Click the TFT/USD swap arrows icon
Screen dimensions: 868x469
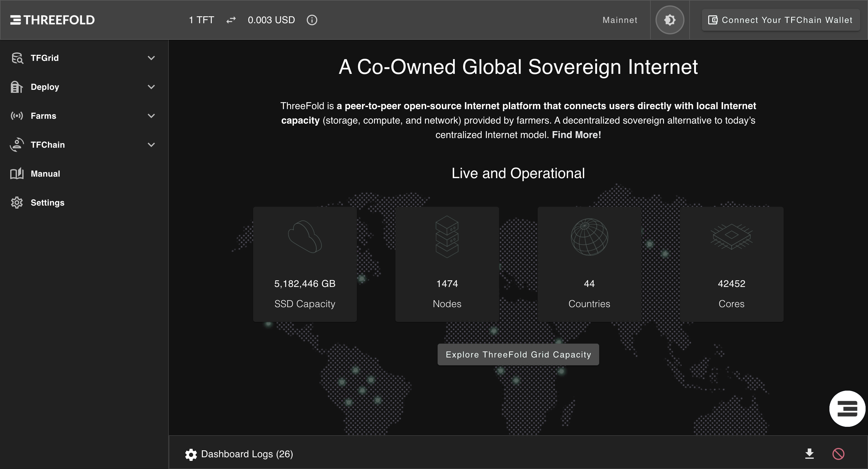click(231, 20)
